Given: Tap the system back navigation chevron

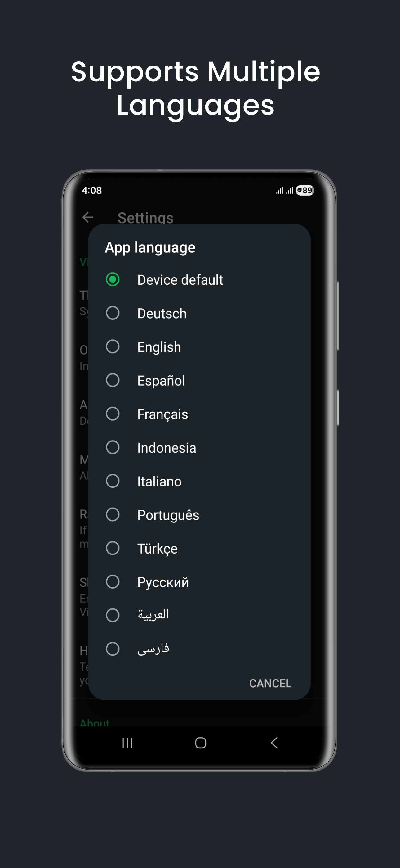Looking at the screenshot, I should [274, 743].
